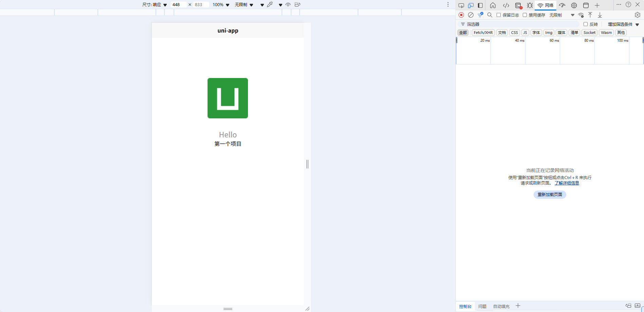The width and height of the screenshot is (644, 312).
Task: Click the rotate screen orientation icon
Action: tap(298, 4)
